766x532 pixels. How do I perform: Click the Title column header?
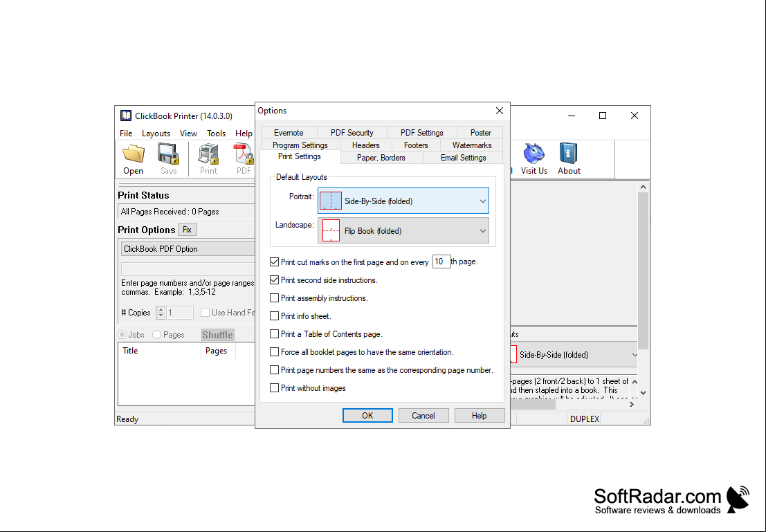[x=160, y=351]
